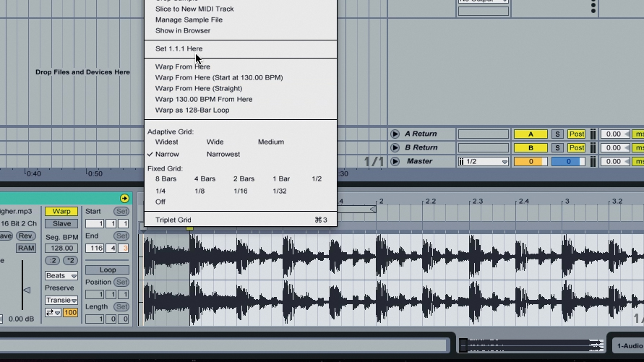Halve tempo with the :2 button

(x=53, y=260)
